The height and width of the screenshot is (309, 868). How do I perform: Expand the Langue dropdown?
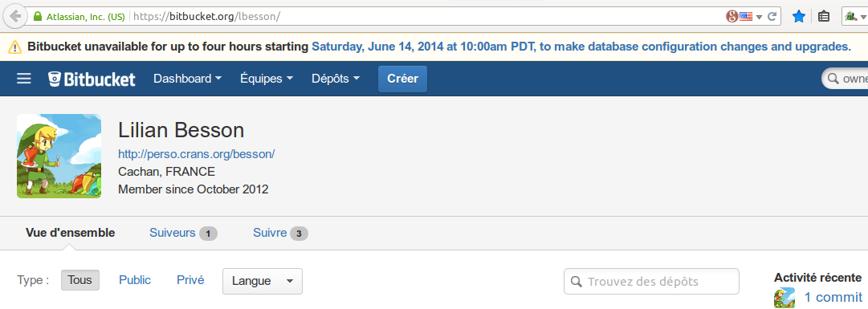263,282
